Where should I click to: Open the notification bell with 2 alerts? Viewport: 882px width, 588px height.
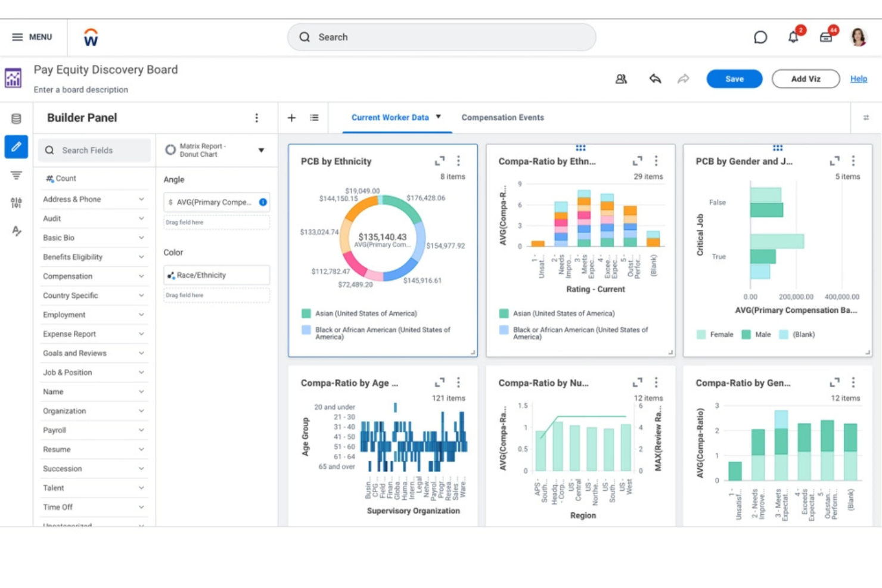coord(793,36)
